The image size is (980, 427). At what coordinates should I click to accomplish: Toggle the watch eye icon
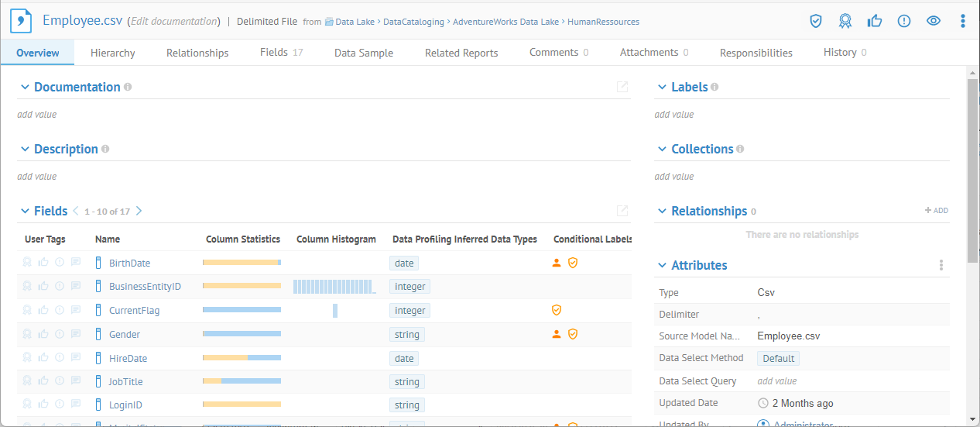pyautogui.click(x=934, y=21)
